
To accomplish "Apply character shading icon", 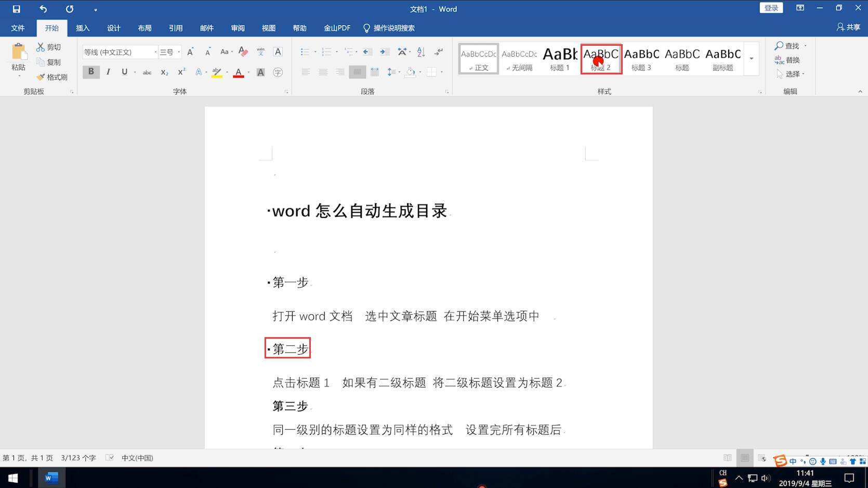I will 261,72.
